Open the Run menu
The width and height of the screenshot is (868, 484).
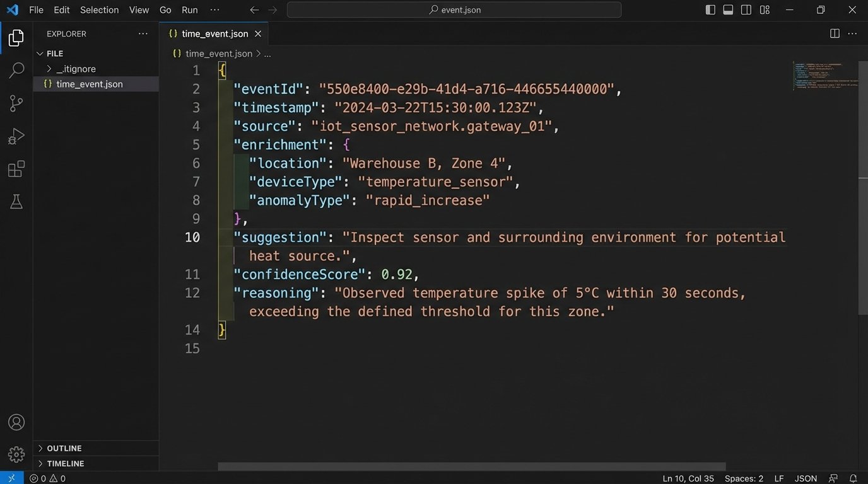(189, 9)
